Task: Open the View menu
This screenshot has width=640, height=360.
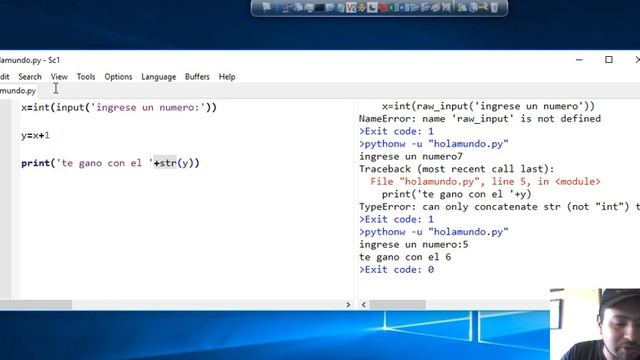Action: pyautogui.click(x=59, y=77)
